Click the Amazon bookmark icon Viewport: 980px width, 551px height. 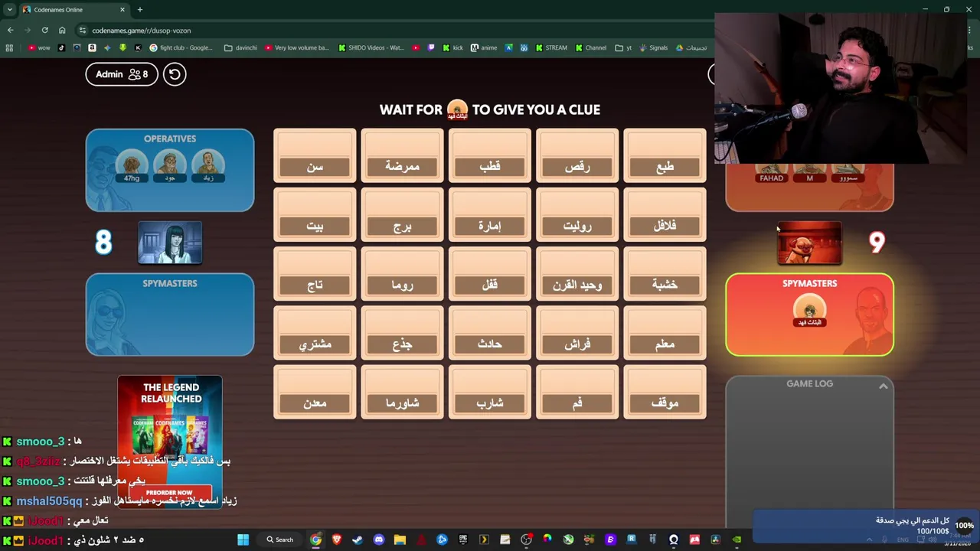(92, 47)
